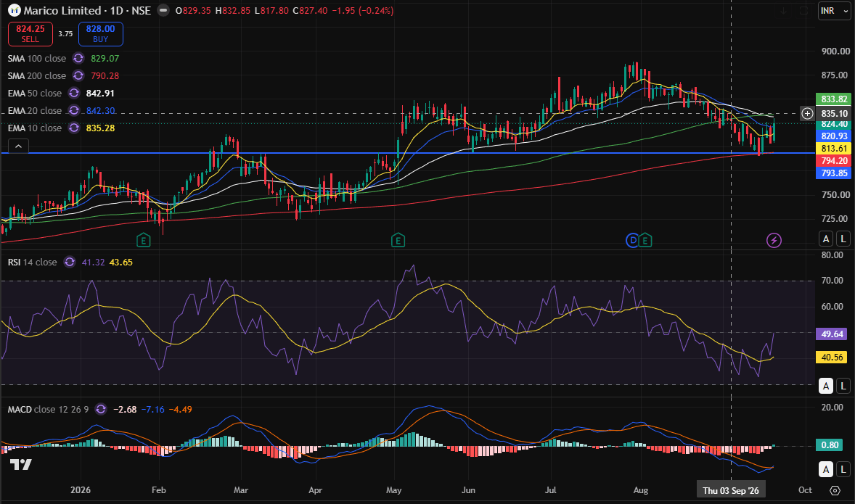Click the market status badge beside NSE
This screenshot has width=855, height=504.
[163, 10]
